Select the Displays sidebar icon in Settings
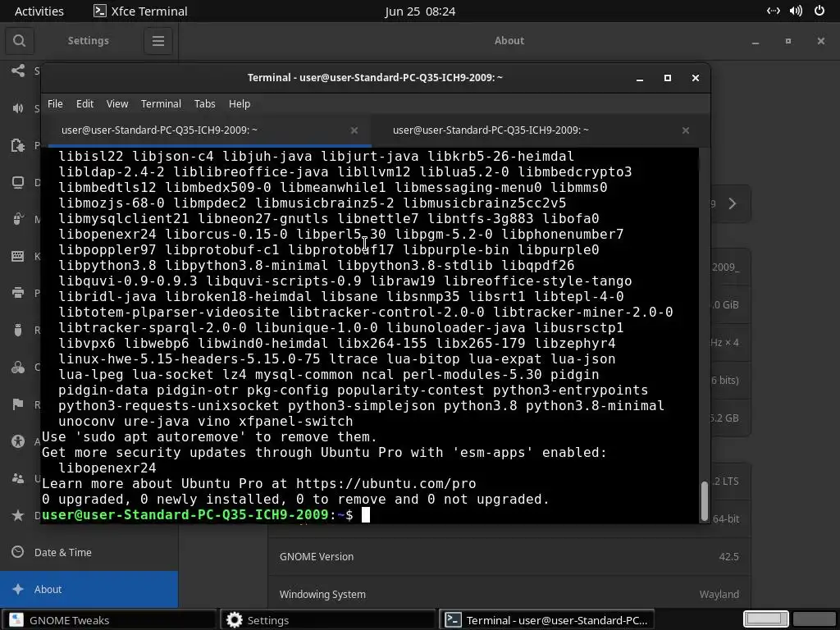The image size is (840, 630). pos(18,182)
